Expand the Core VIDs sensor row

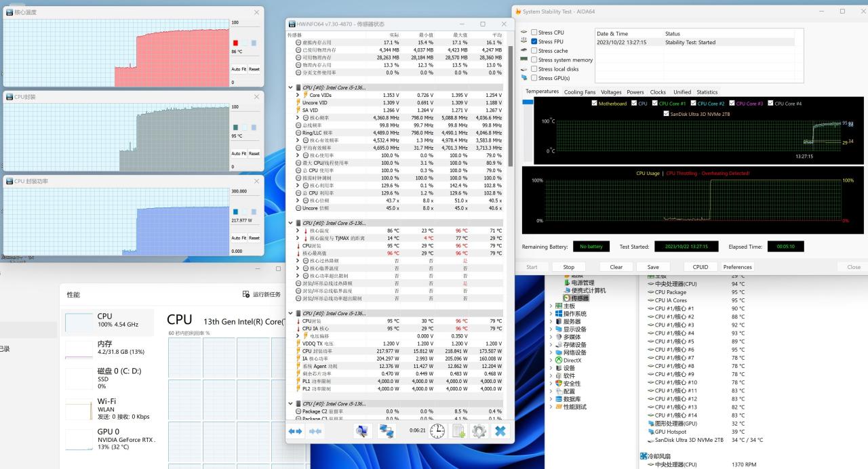[297, 95]
